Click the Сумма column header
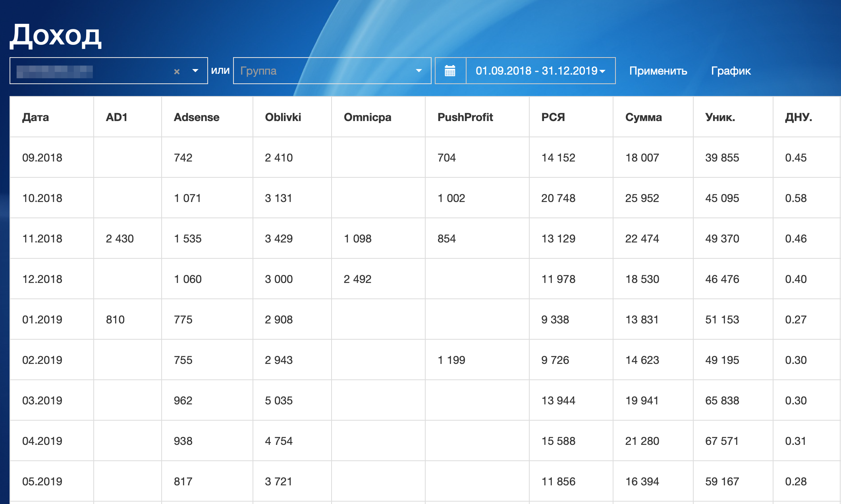 [x=643, y=117]
